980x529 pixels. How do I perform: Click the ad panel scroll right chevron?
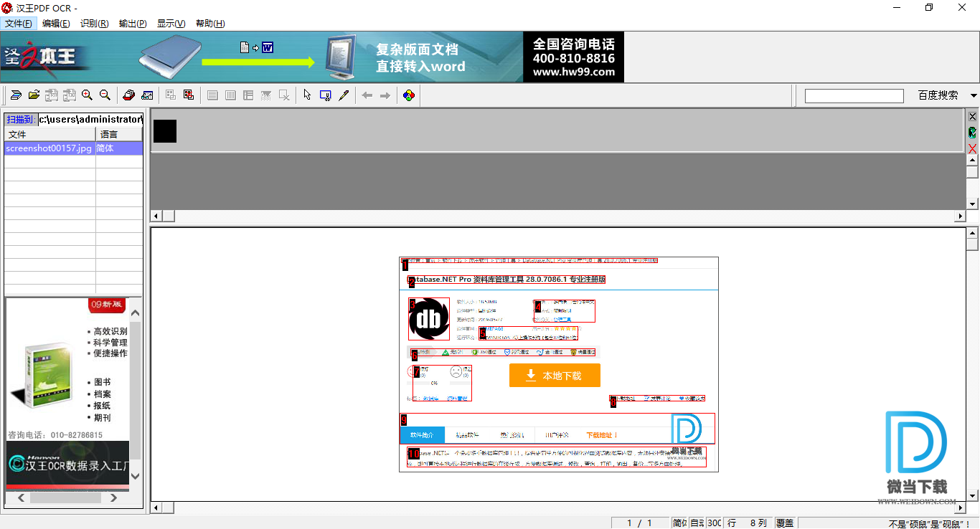pyautogui.click(x=114, y=497)
